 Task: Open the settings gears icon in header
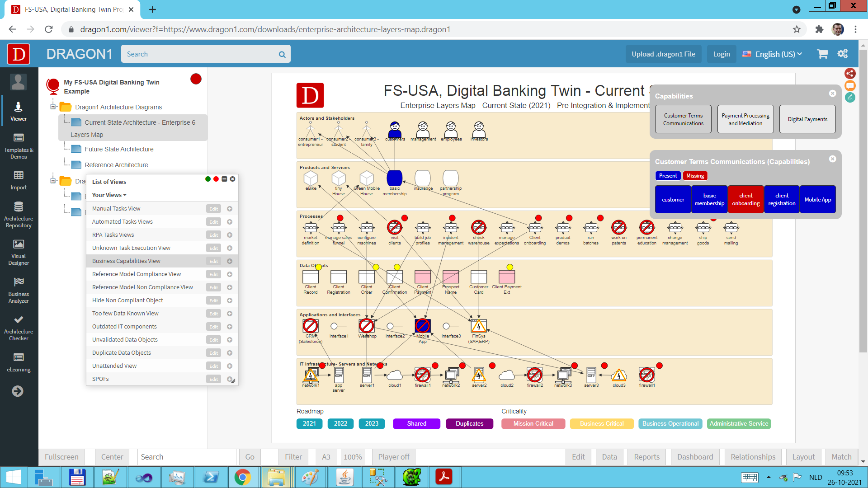[x=843, y=54]
